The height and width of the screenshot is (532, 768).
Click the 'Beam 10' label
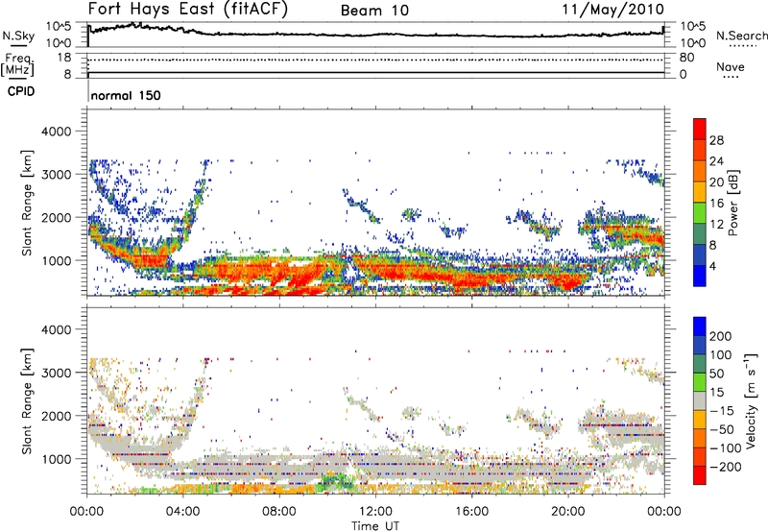(374, 11)
